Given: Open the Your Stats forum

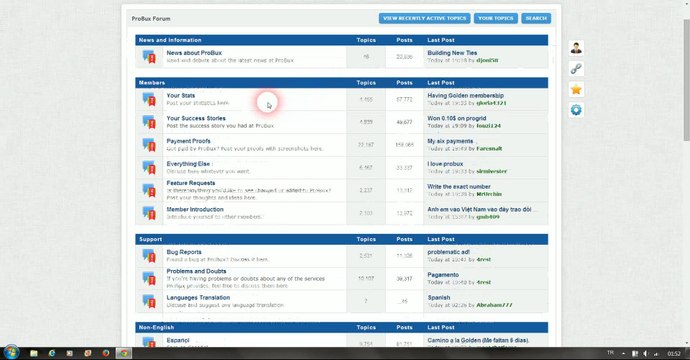Looking at the screenshot, I should point(180,96).
